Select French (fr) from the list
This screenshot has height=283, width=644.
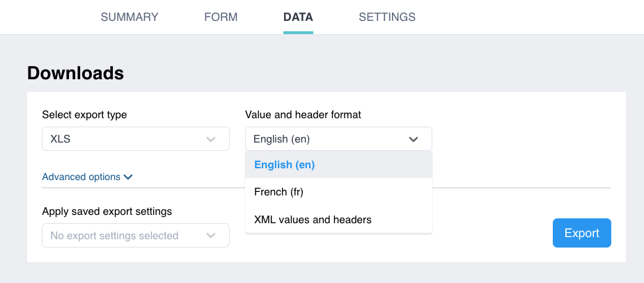[x=278, y=192]
